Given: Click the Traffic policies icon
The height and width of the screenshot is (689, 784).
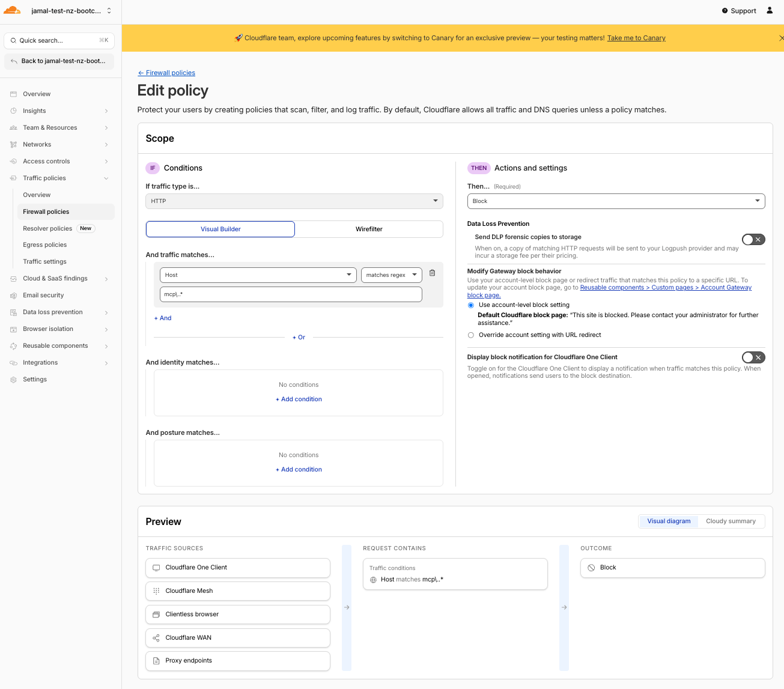Looking at the screenshot, I should click(13, 178).
